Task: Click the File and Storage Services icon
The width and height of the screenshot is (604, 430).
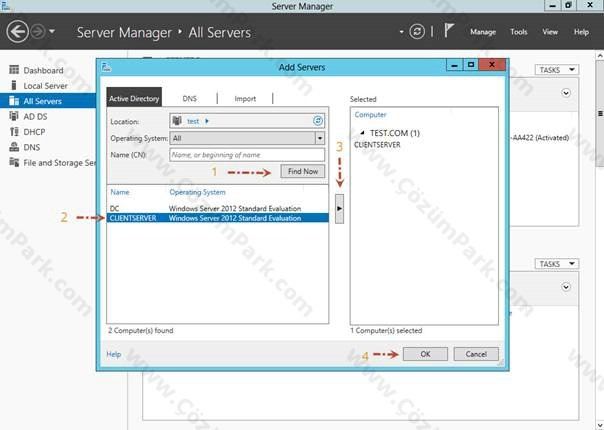Action: [14, 162]
